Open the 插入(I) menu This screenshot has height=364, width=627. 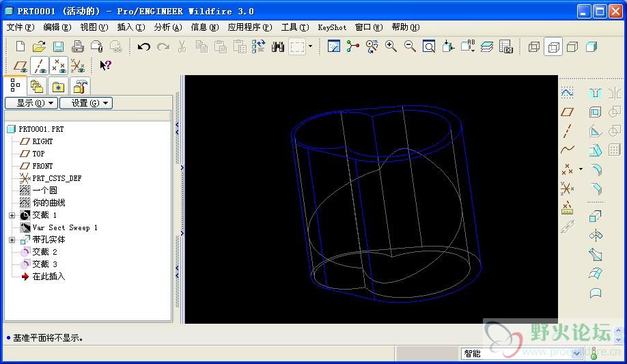pyautogui.click(x=130, y=27)
